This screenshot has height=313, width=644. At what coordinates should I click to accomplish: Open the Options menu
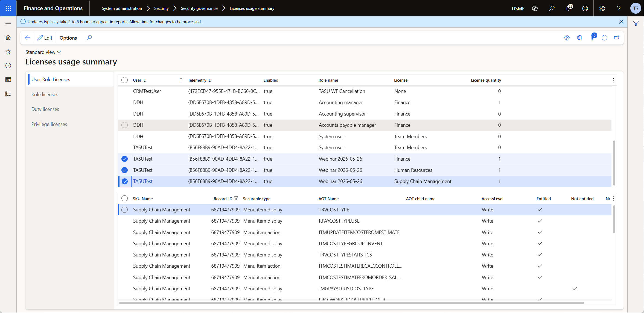point(68,38)
